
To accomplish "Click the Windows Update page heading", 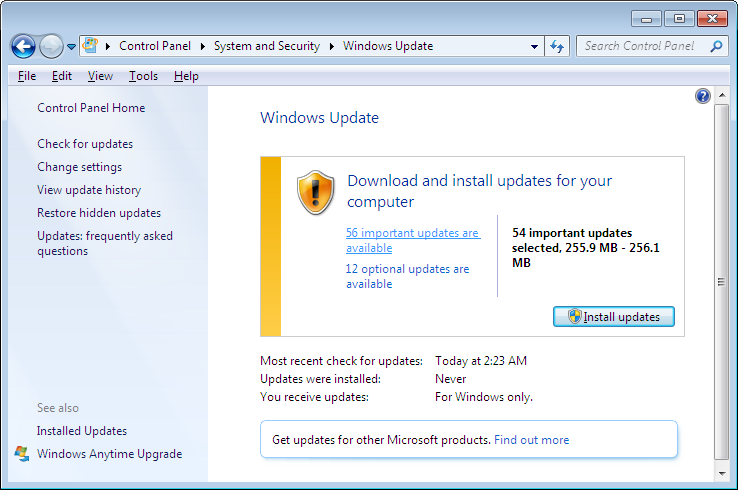I will [x=319, y=118].
